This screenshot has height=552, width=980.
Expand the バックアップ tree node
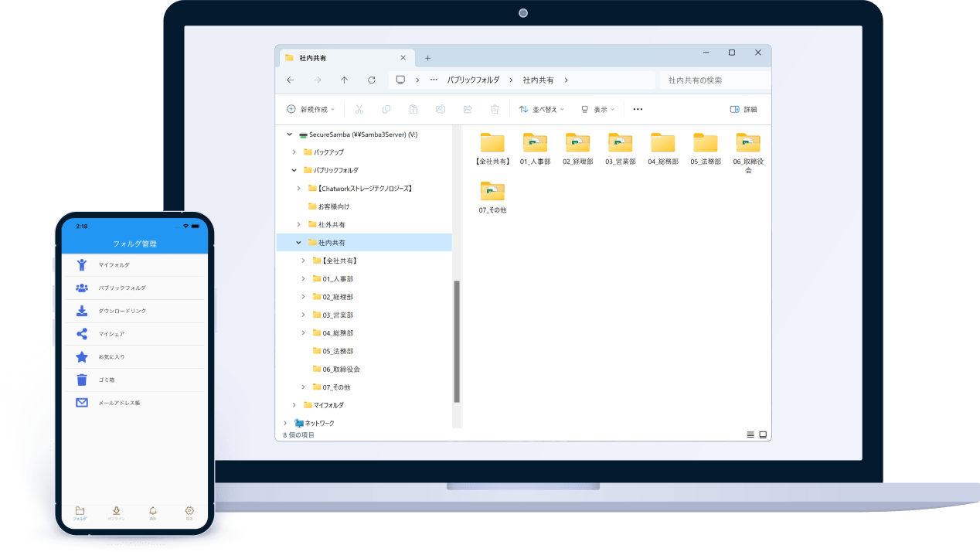pos(294,152)
